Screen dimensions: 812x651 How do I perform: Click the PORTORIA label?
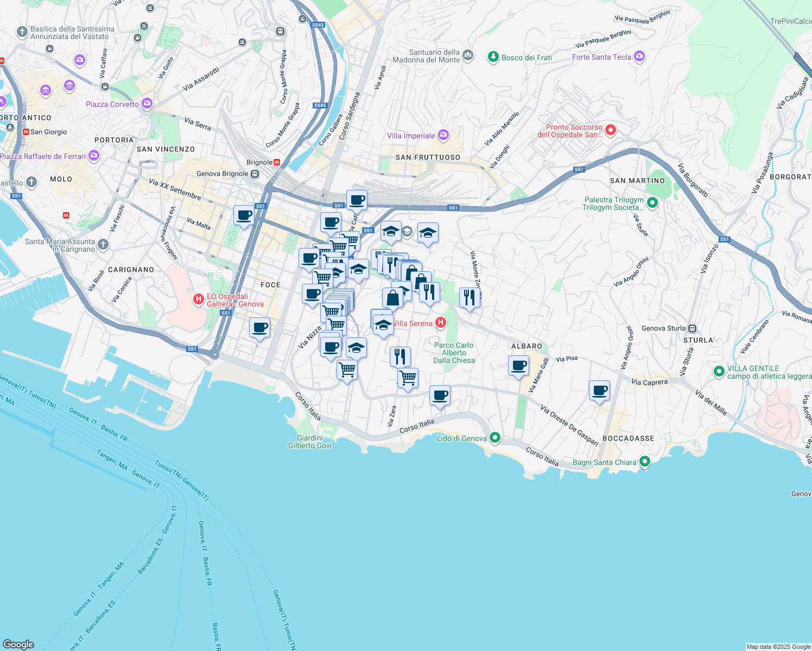coord(114,140)
